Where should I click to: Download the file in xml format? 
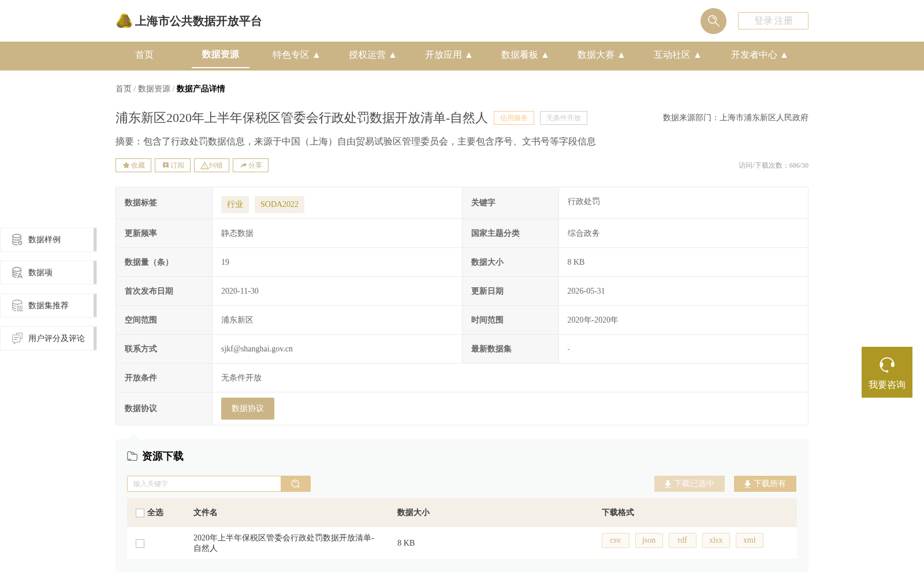pos(750,540)
